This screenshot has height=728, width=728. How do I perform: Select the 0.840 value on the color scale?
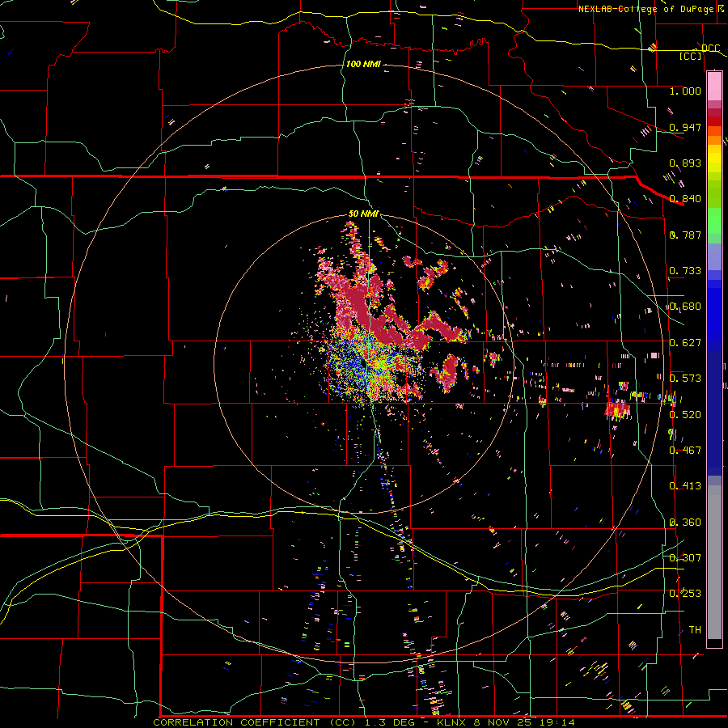[685, 199]
